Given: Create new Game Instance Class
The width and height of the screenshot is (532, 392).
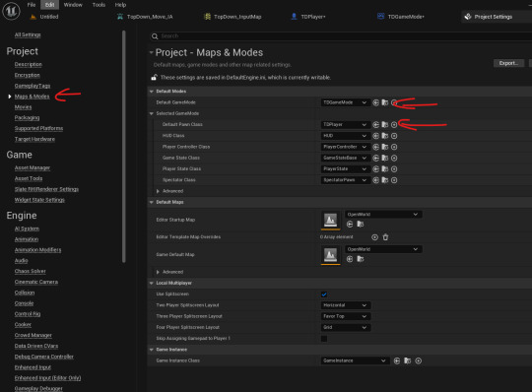Looking at the screenshot, I should pos(419,360).
